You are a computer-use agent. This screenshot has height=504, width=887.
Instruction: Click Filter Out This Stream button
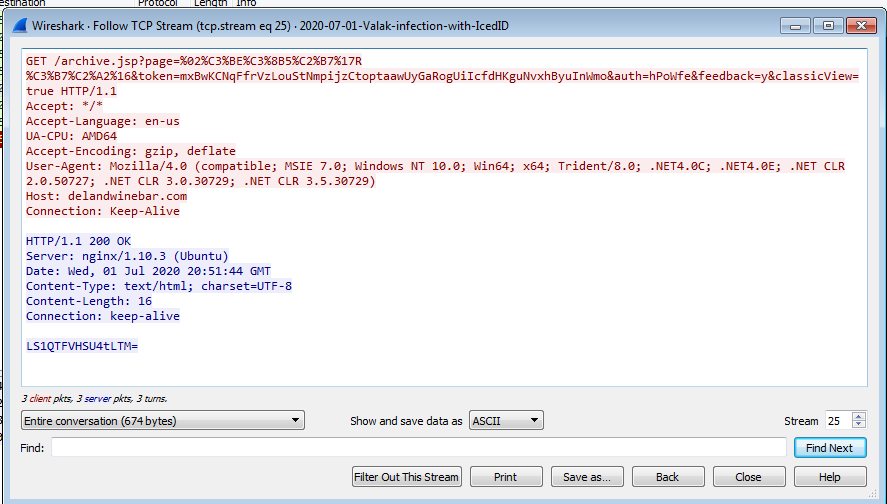point(407,477)
